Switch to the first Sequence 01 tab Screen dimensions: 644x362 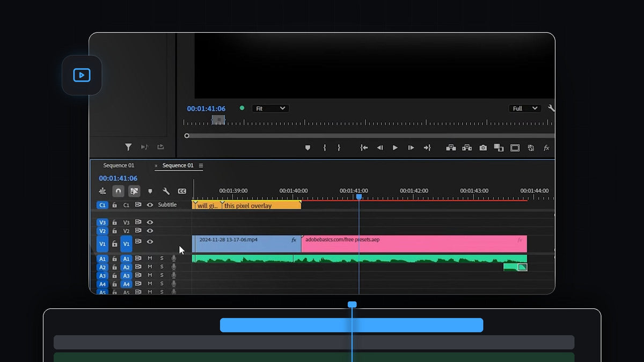pos(119,165)
